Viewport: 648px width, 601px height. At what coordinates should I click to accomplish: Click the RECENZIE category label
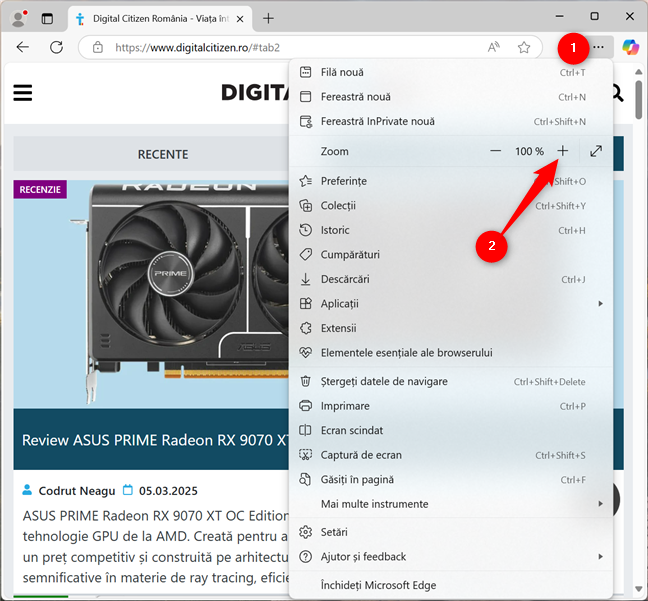coord(40,189)
